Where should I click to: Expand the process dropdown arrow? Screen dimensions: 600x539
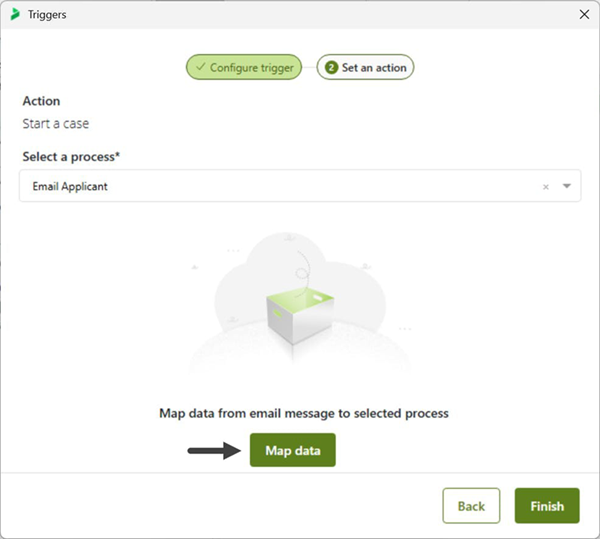(567, 186)
